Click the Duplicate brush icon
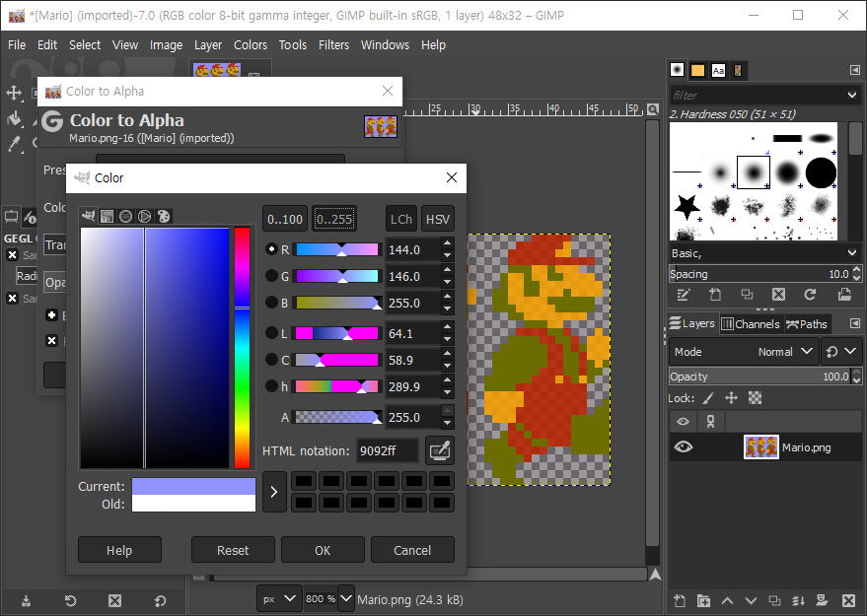The width and height of the screenshot is (867, 616). click(x=747, y=295)
